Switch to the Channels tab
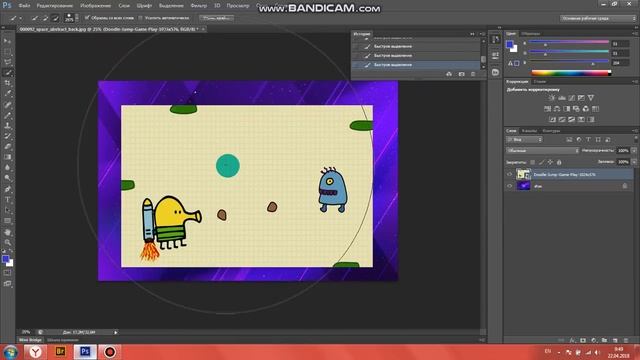This screenshot has width=640, height=360. coord(529,131)
